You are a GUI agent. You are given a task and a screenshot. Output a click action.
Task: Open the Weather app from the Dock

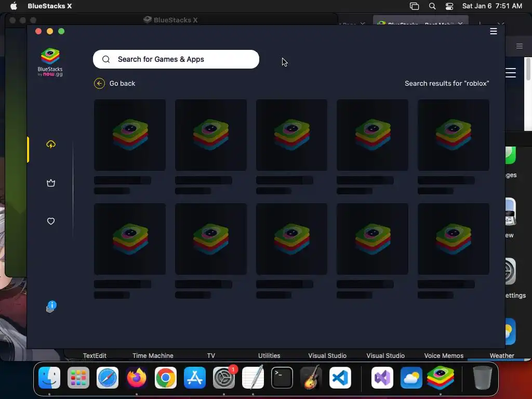[411, 378]
